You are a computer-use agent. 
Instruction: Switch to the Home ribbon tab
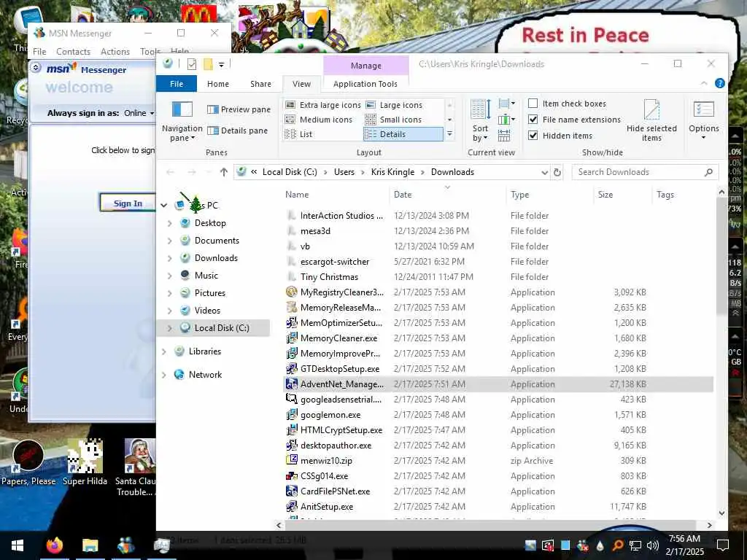click(x=217, y=84)
